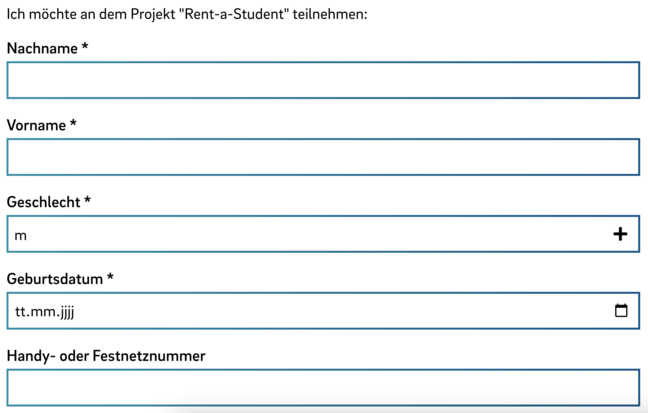Focus the Vorname input field
The height and width of the screenshot is (413, 648).
pyautogui.click(x=322, y=158)
